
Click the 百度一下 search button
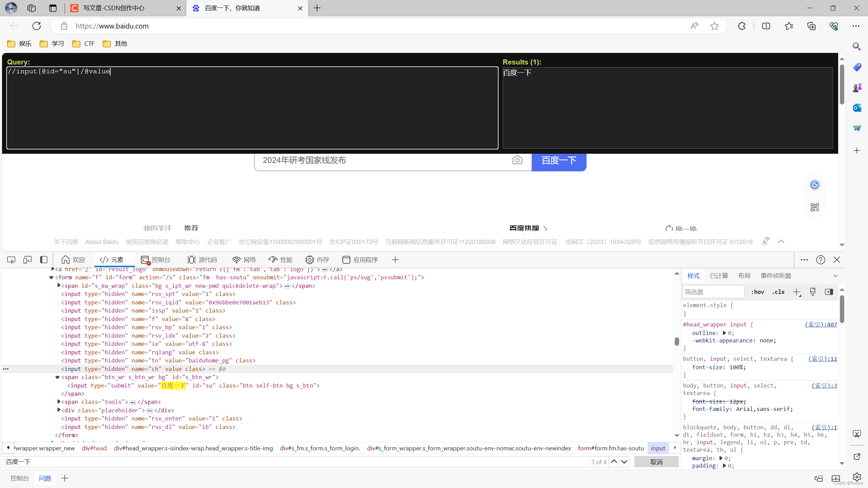click(x=559, y=161)
